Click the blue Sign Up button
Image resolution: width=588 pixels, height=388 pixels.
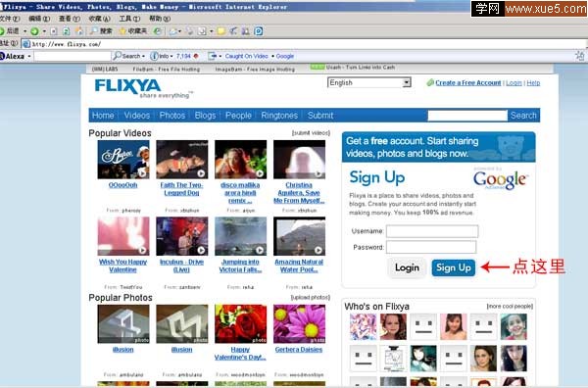click(454, 267)
